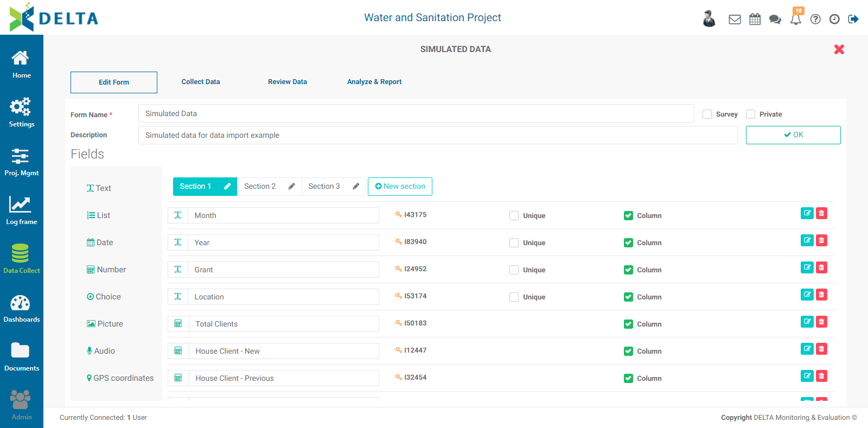Uncheck Column for Total Clients
The height and width of the screenshot is (428, 868).
tap(628, 324)
